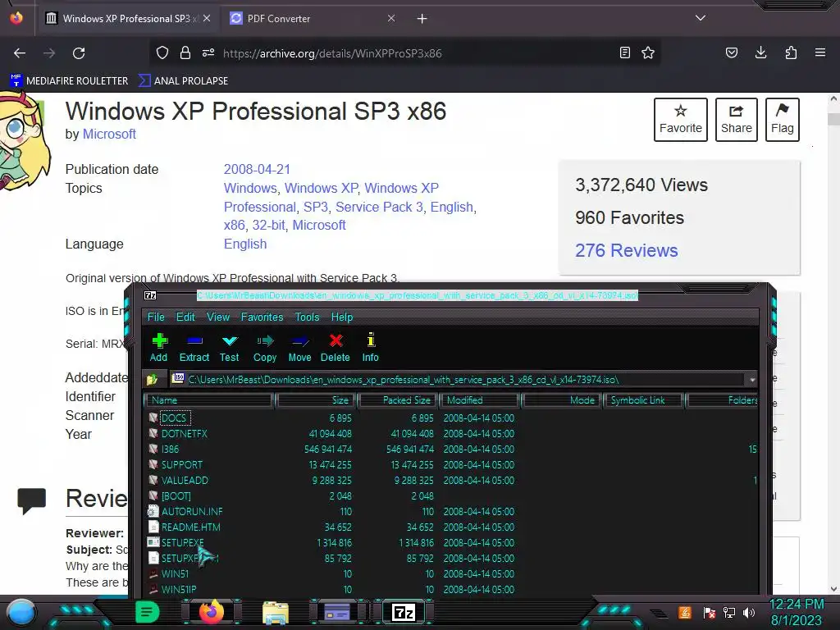Open File Explorer from the taskbar
Viewport: 840px width, 630px height.
[x=276, y=614]
